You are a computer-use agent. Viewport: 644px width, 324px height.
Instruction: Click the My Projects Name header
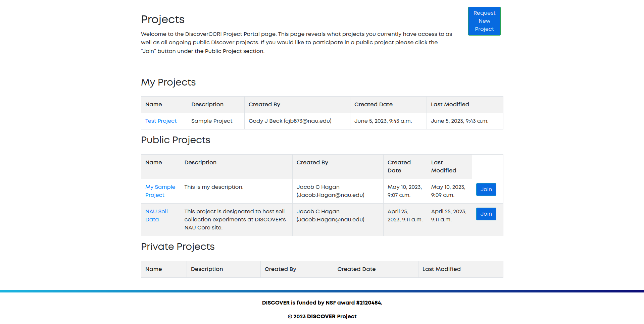(x=164, y=105)
